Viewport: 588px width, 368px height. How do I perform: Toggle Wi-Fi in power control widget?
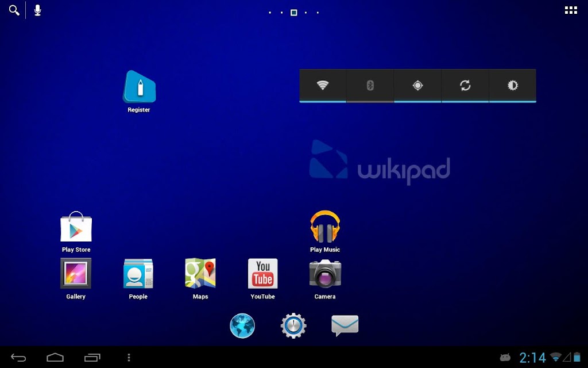point(323,86)
